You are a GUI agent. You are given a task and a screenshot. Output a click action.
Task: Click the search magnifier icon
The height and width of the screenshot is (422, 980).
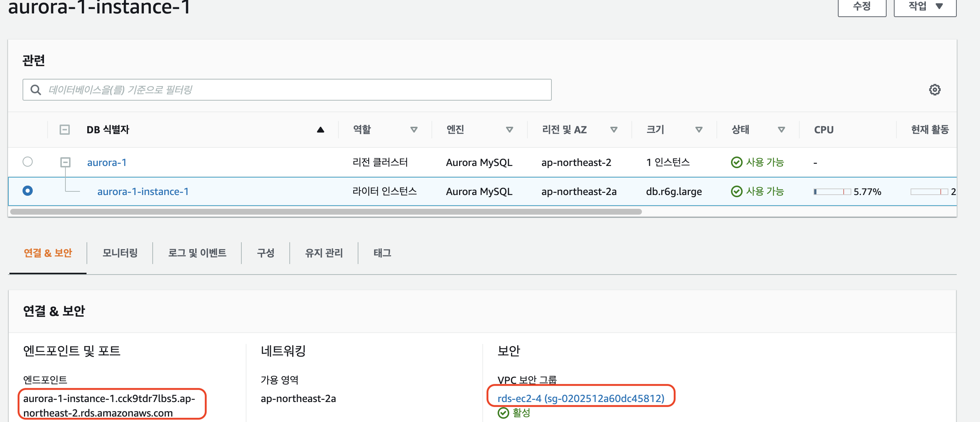point(36,90)
